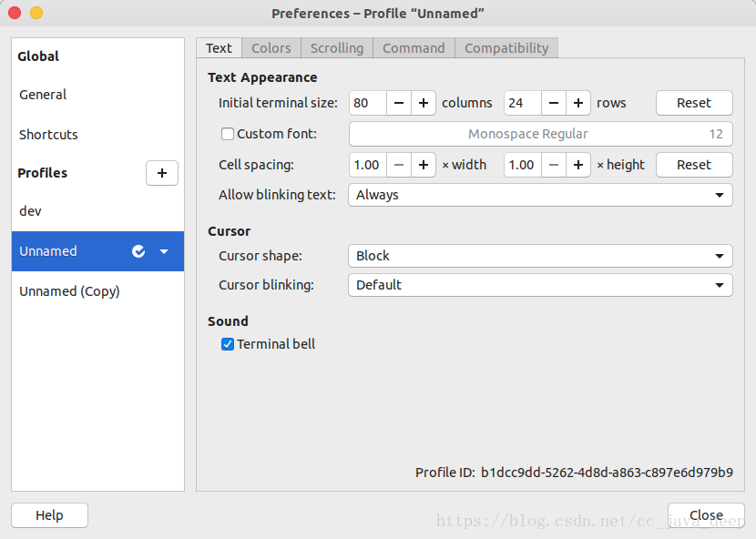Decrease the rows count with minus
Image resolution: width=756 pixels, height=539 pixels.
(554, 103)
